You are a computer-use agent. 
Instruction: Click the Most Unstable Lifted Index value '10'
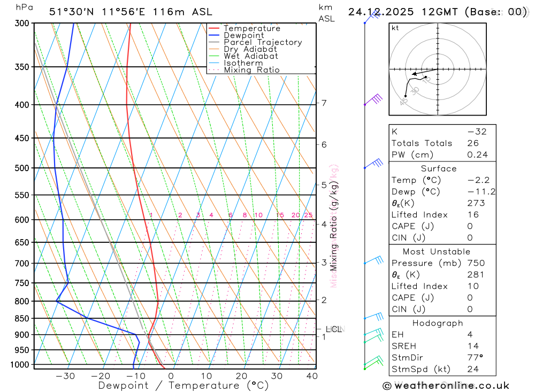click(x=473, y=286)
